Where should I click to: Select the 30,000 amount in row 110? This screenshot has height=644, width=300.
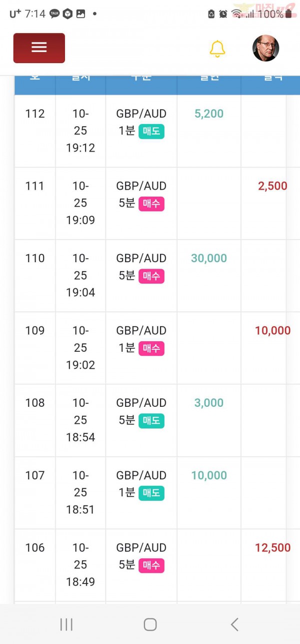click(x=209, y=258)
